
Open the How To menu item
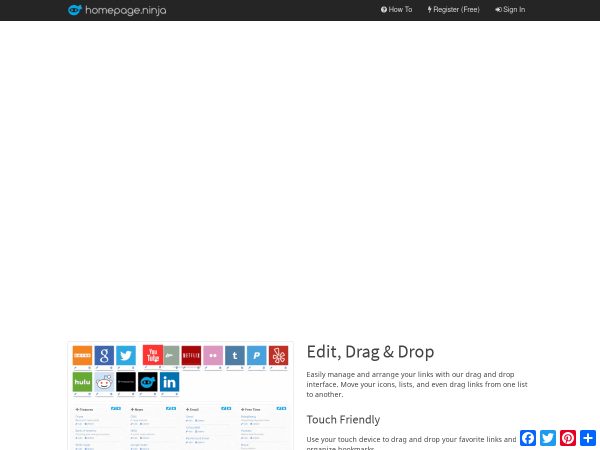[396, 10]
